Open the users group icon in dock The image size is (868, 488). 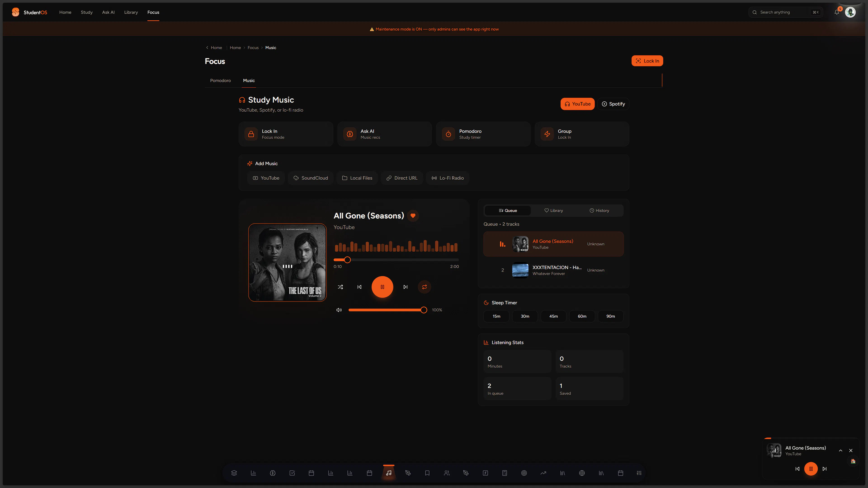click(446, 473)
